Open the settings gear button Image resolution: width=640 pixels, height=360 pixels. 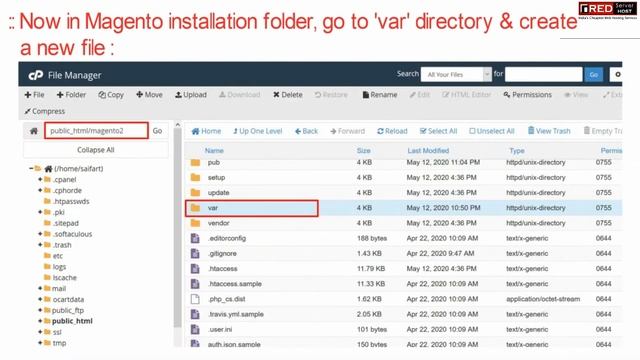pyautogui.click(x=616, y=75)
